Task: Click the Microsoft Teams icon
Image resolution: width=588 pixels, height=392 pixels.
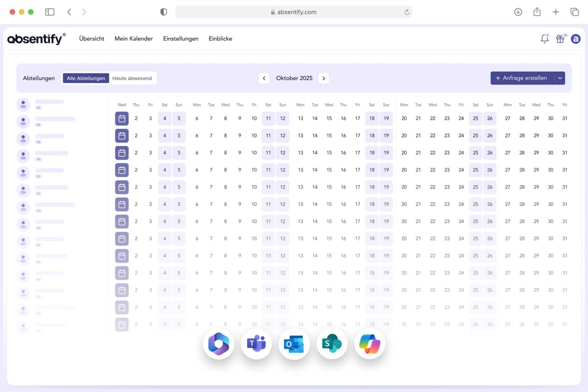Action: (256, 344)
